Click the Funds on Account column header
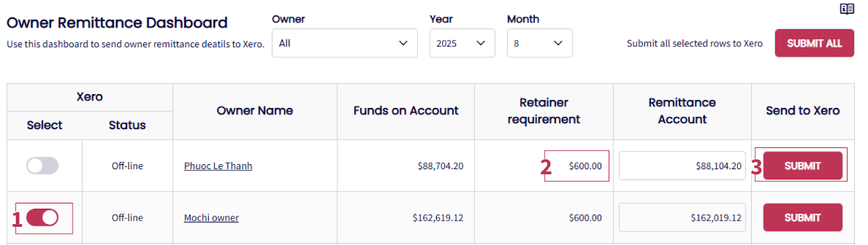The image size is (868, 245). coord(406,111)
